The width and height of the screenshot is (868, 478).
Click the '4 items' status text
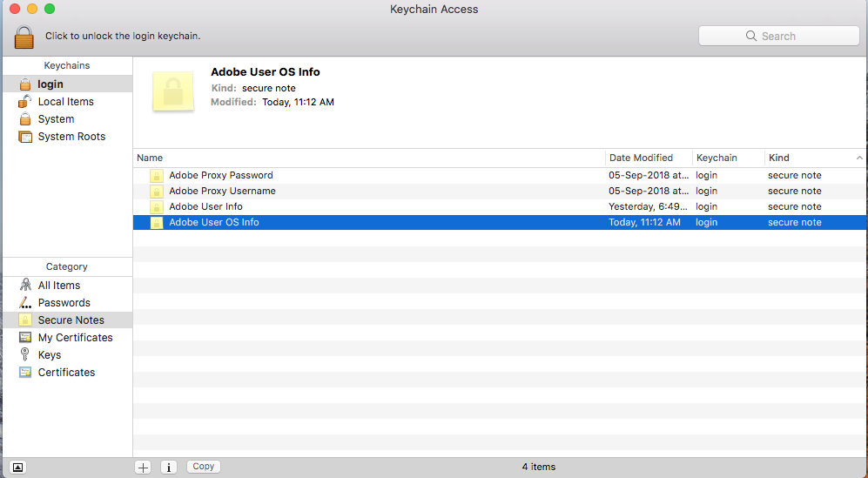click(539, 467)
